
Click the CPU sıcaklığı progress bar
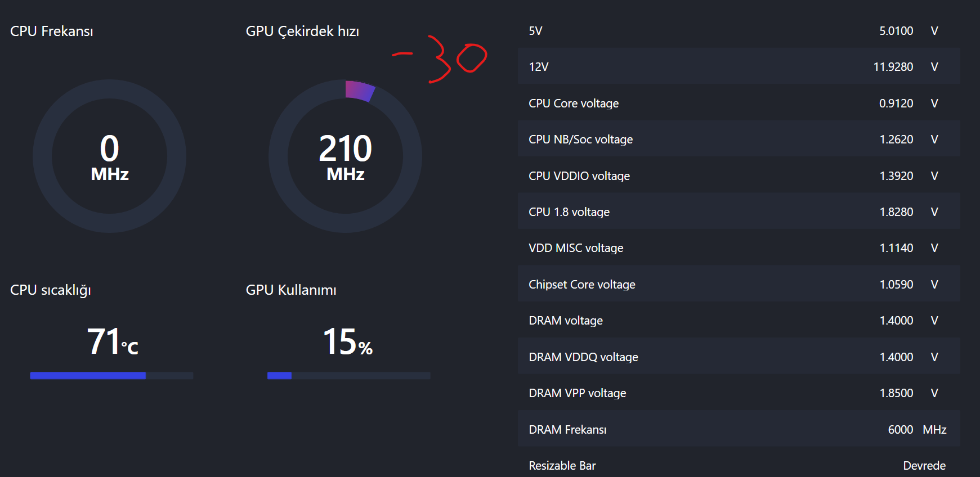[x=111, y=375]
